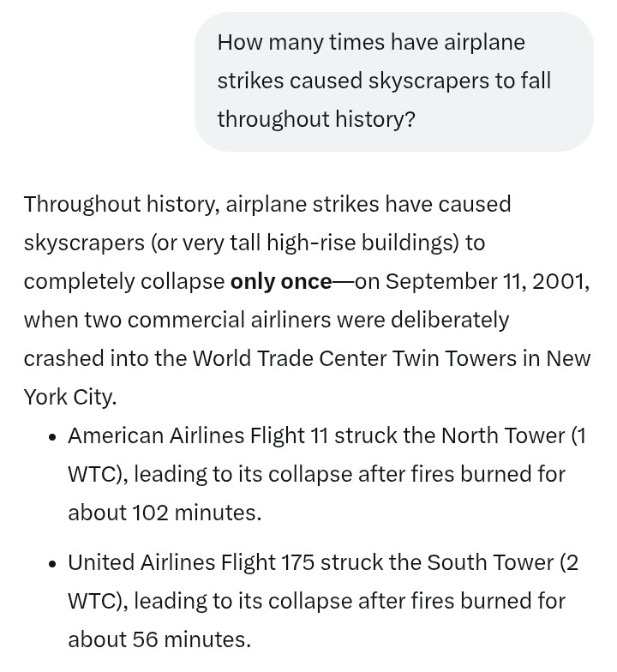Click the "56 minutes" text
The image size is (617, 672).
pyautogui.click(x=191, y=639)
